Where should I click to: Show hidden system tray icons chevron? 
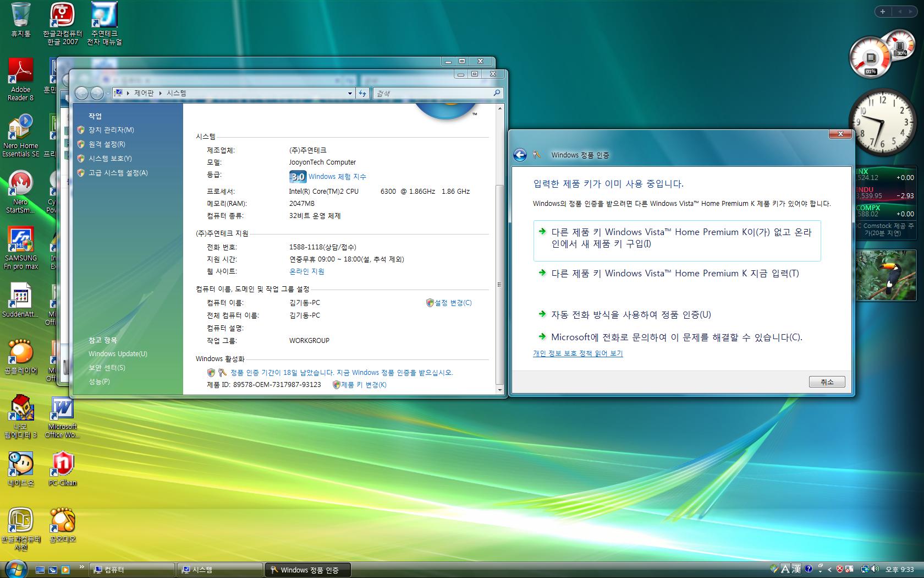830,569
